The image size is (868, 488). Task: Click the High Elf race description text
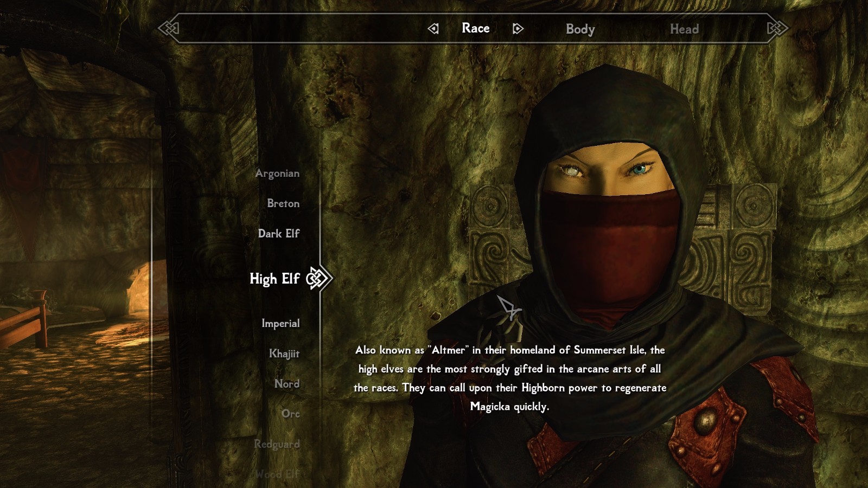tap(509, 378)
